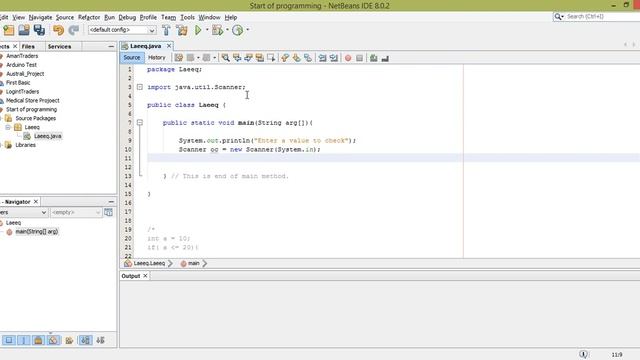Switch to the Services tab

point(59,47)
